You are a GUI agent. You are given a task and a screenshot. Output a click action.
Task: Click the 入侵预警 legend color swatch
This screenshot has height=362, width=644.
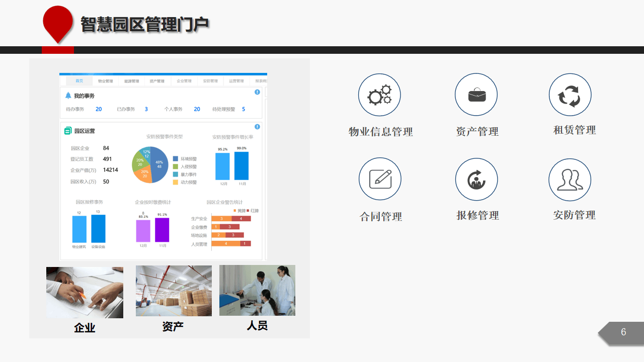176,166
